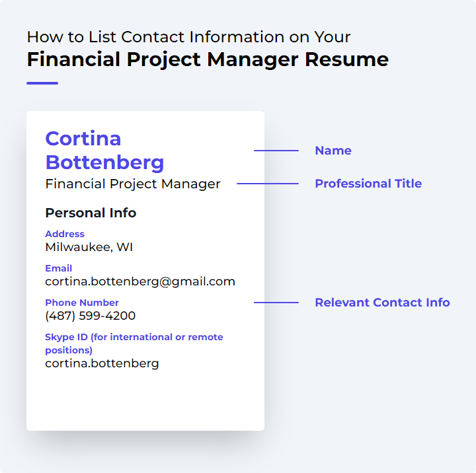Select the Financial Project Manager title text
Image resolution: width=476 pixels, height=473 pixels.
[133, 184]
